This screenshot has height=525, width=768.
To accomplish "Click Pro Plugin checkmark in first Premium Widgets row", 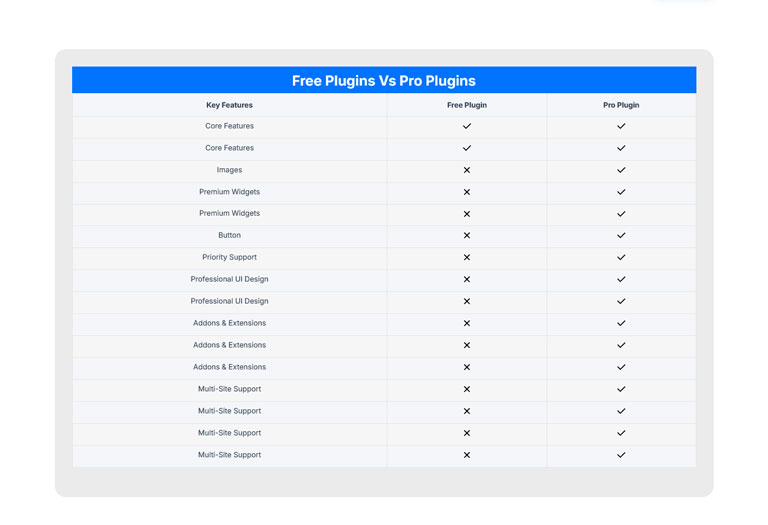I will point(621,192).
